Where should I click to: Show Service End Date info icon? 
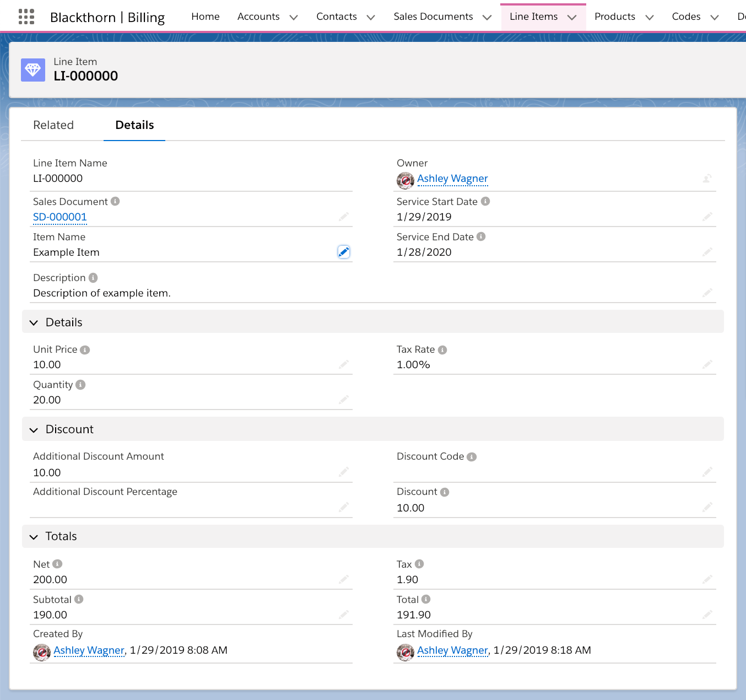click(x=481, y=236)
